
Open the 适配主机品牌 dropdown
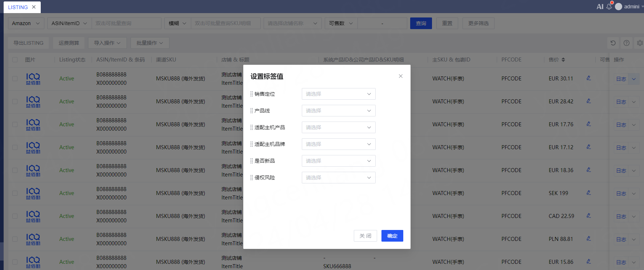(339, 144)
